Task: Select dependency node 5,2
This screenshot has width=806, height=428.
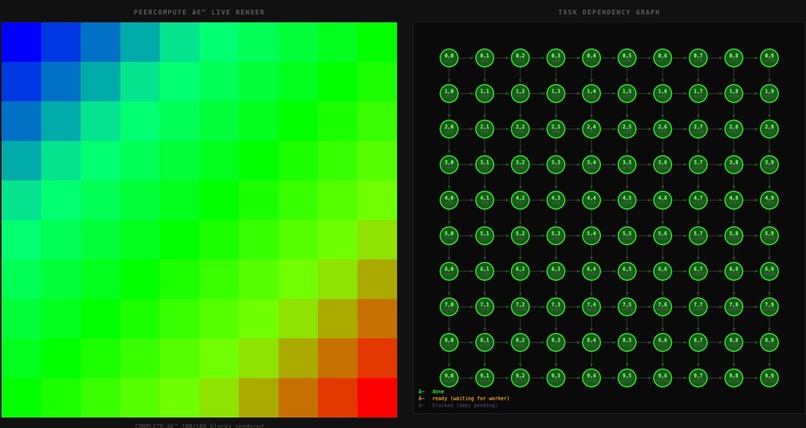Action: point(520,235)
